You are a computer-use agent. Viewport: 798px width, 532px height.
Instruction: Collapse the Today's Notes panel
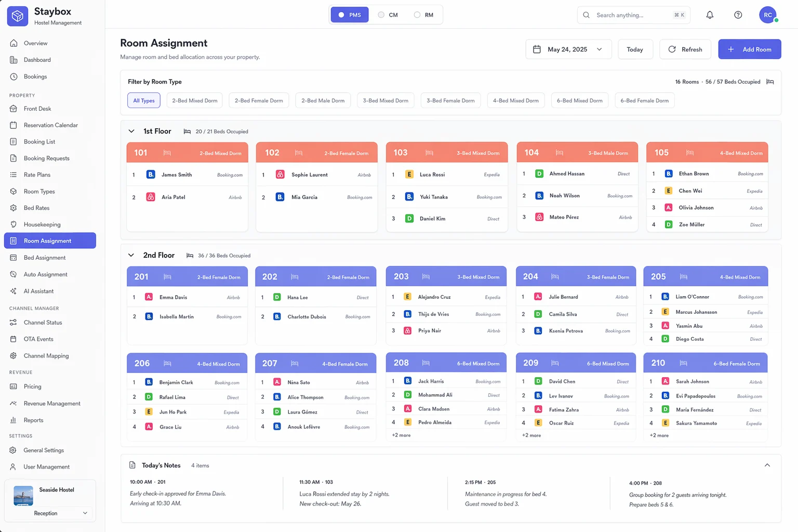tap(767, 465)
